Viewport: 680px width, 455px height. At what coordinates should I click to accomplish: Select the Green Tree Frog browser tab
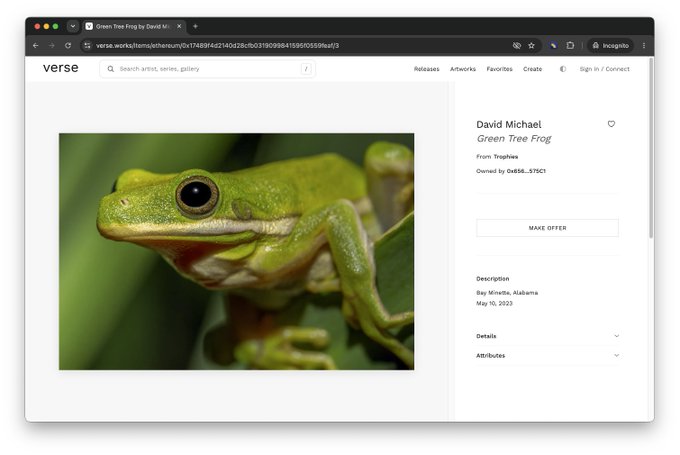pyautogui.click(x=134, y=26)
